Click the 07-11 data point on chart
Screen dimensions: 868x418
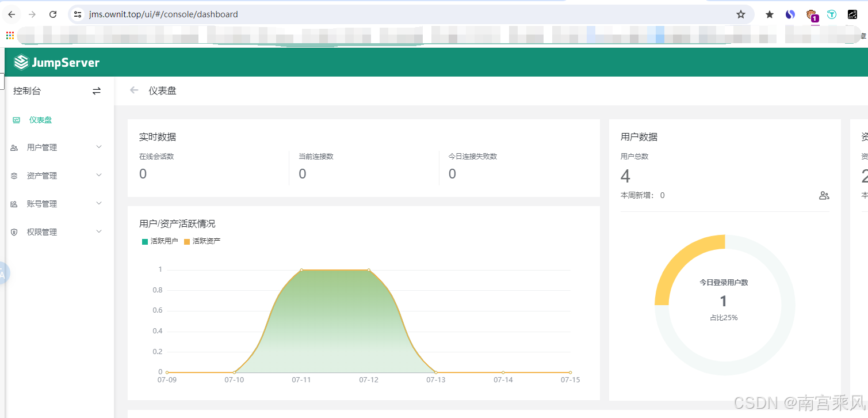pyautogui.click(x=301, y=270)
